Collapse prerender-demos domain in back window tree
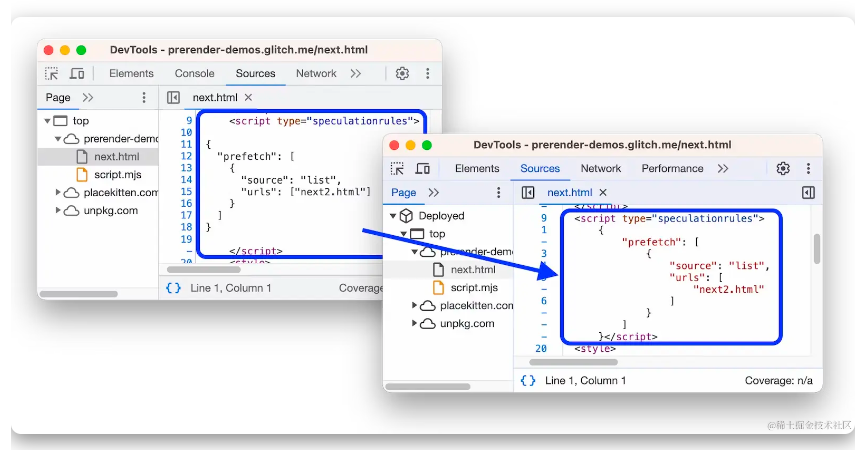Viewport: 864px width, 450px height. pos(58,139)
